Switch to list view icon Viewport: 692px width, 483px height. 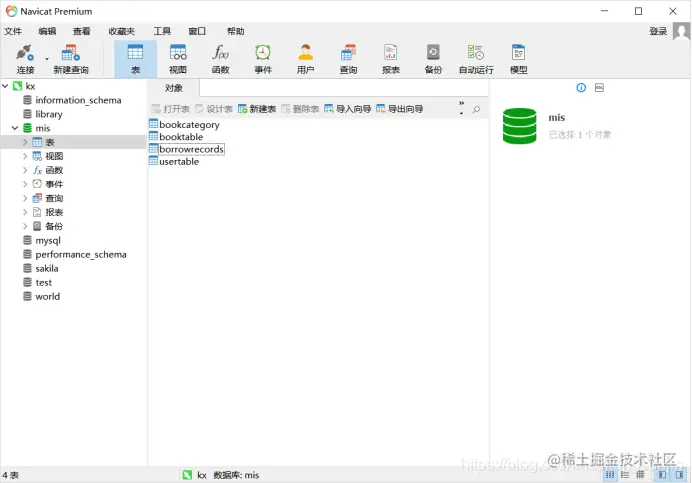610,475
